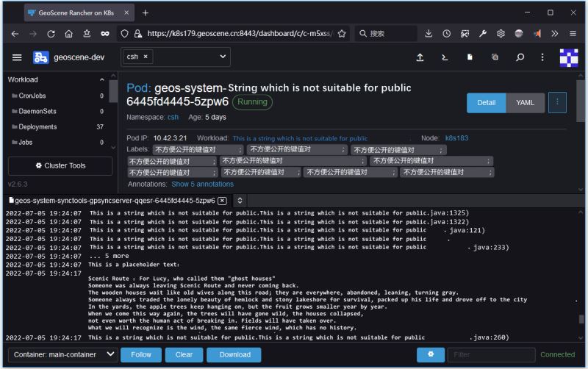Remove the csh namespace filter tag
This screenshot has height=369, width=588.
pyautogui.click(x=145, y=57)
